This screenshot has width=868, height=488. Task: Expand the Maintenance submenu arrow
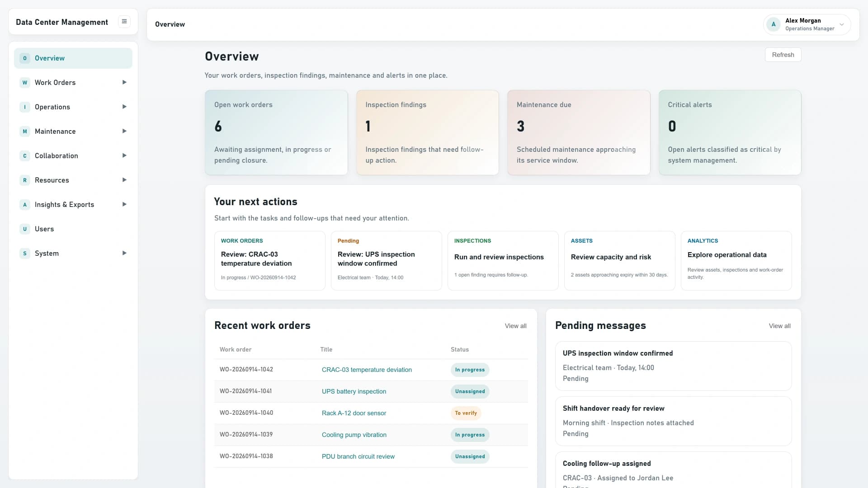(124, 131)
